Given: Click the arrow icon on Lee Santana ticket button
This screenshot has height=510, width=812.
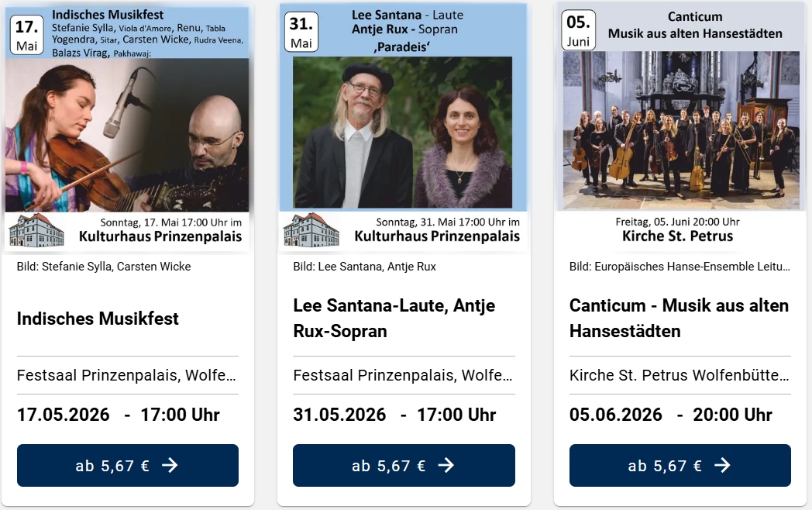Looking at the screenshot, I should tap(446, 465).
